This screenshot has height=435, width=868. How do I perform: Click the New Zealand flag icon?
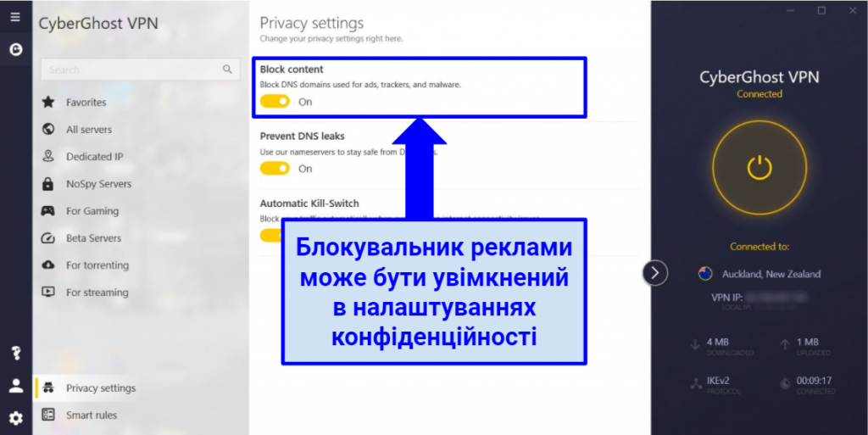(x=705, y=274)
